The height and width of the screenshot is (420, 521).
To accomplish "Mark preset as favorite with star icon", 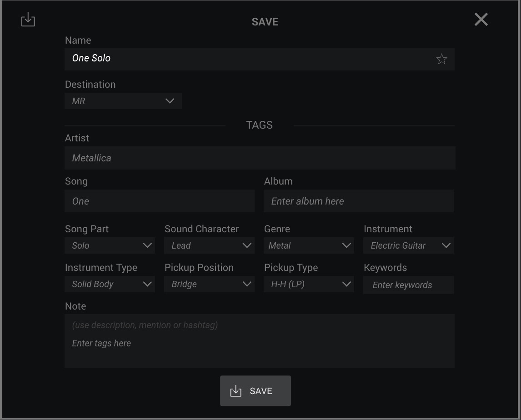I will click(x=441, y=59).
